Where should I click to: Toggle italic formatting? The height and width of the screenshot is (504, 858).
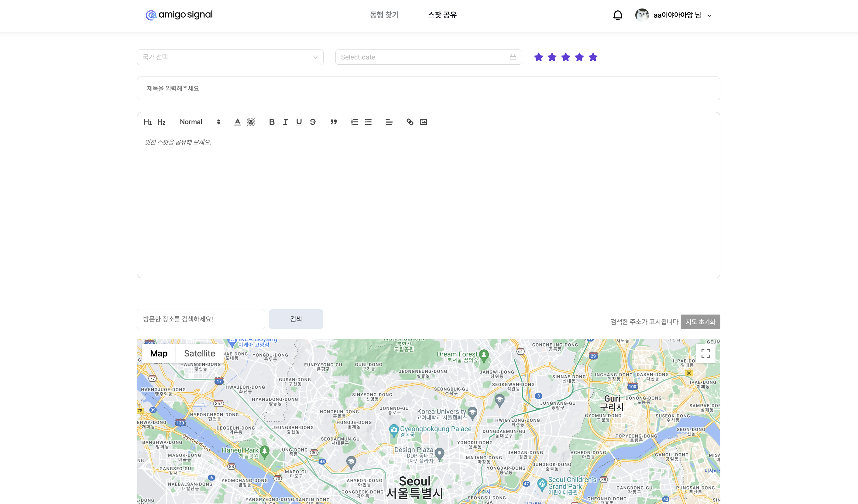(285, 122)
